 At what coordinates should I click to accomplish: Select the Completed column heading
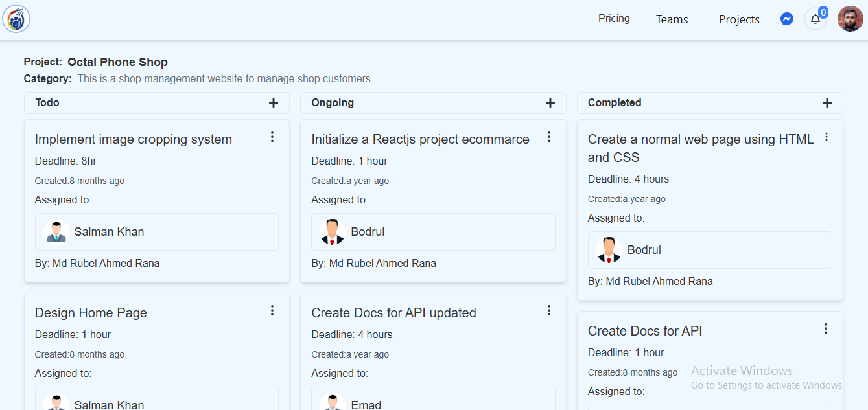[615, 102]
